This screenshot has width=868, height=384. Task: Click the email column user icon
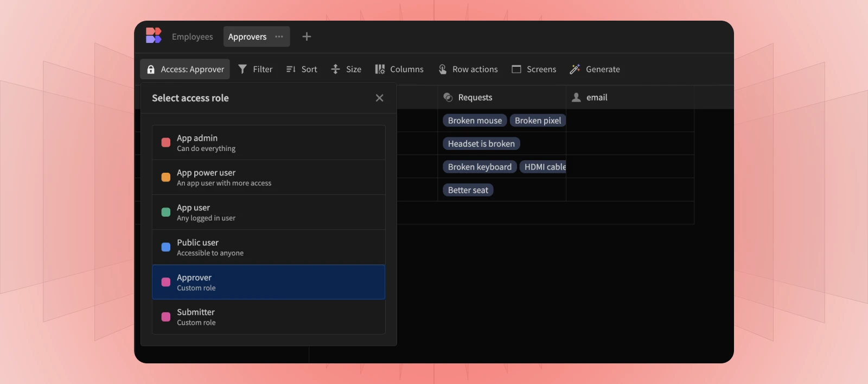coord(576,97)
